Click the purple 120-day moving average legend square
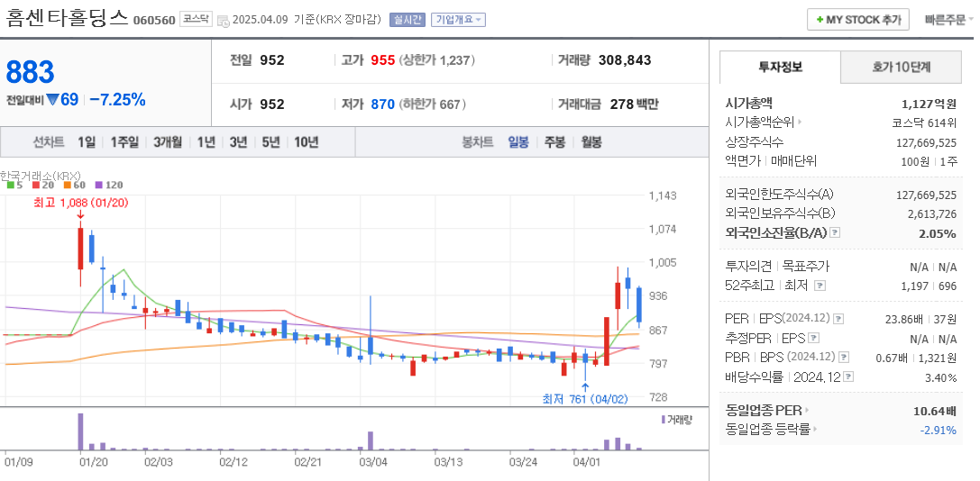 (x=98, y=185)
